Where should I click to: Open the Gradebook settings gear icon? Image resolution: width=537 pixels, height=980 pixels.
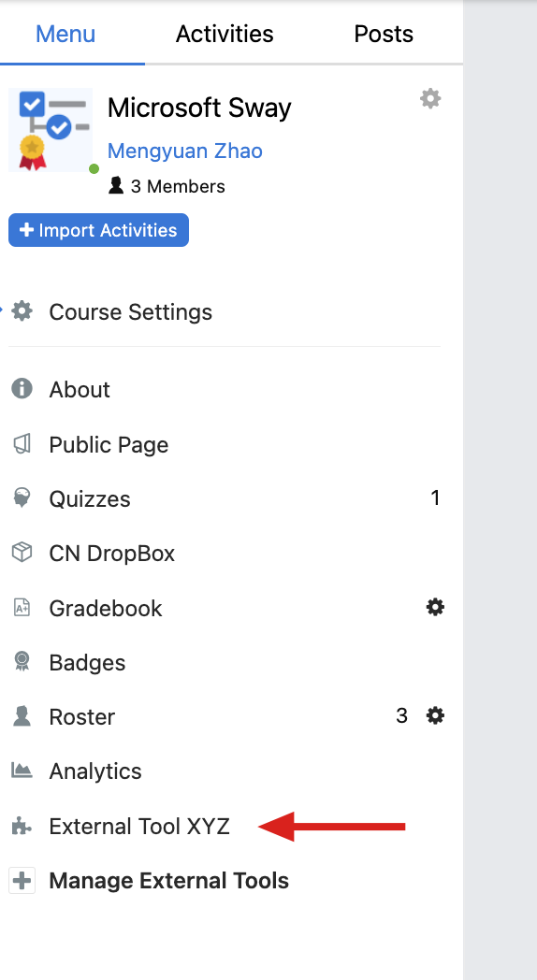click(435, 607)
